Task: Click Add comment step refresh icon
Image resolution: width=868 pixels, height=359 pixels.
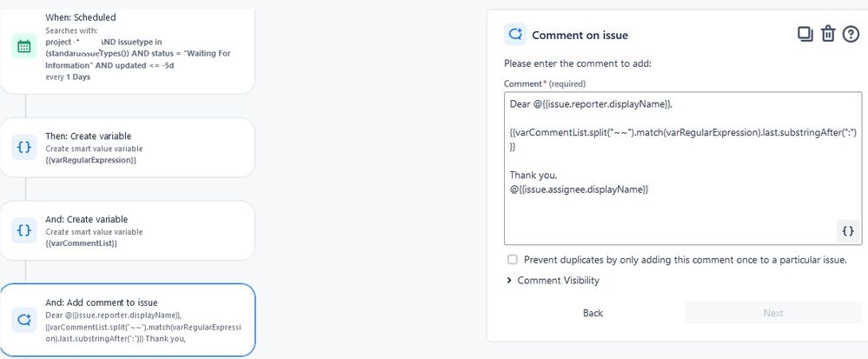Action: 23,320
